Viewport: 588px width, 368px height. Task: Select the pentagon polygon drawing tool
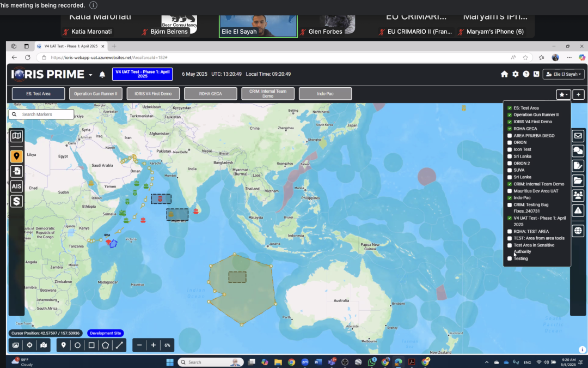coord(106,345)
